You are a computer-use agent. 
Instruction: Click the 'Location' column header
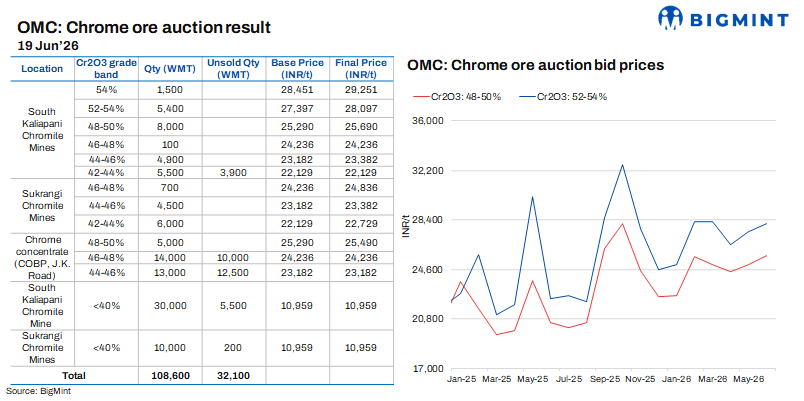tap(42, 69)
